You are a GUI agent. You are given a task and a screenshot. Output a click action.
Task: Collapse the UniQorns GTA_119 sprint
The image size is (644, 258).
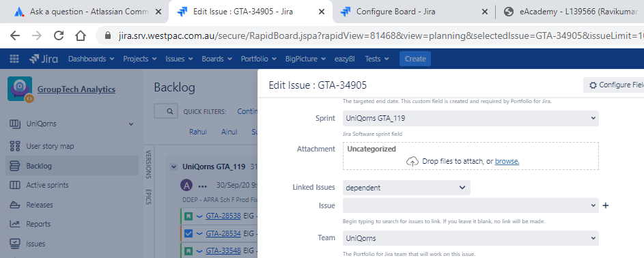coord(173,167)
